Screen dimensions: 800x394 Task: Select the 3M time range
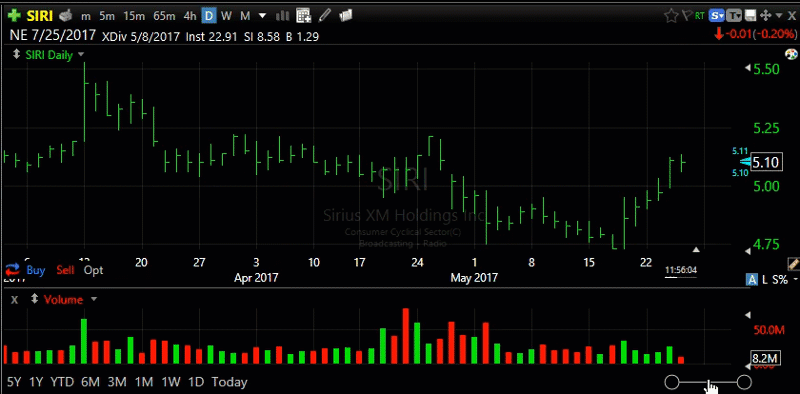pyautogui.click(x=117, y=382)
